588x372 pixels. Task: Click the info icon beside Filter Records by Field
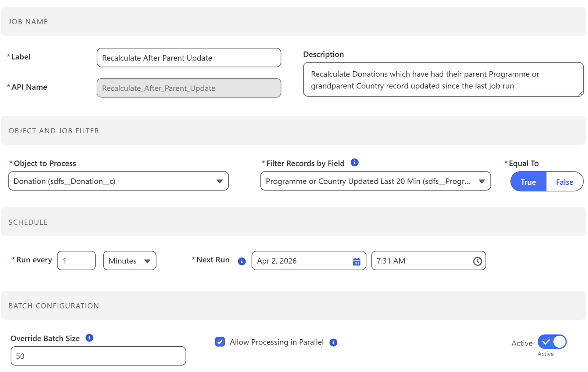tap(354, 162)
